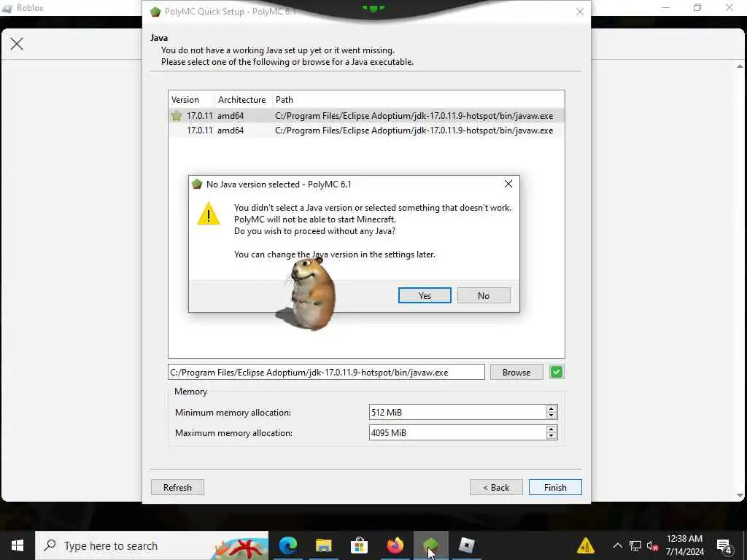Click the X icon in Roblox window

click(17, 44)
